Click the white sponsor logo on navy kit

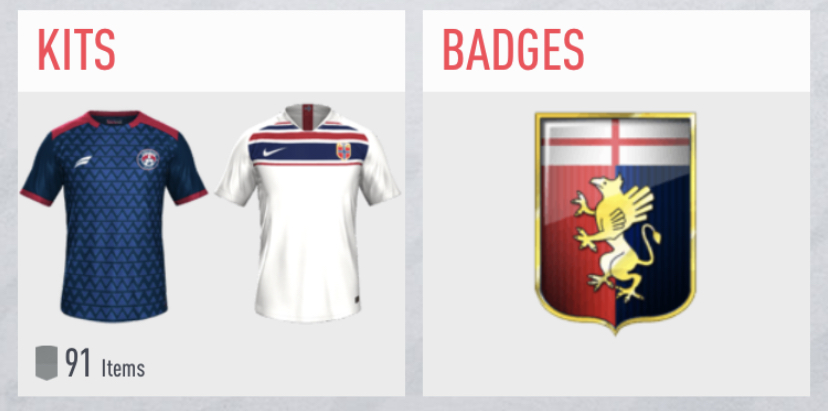pyautogui.click(x=83, y=162)
